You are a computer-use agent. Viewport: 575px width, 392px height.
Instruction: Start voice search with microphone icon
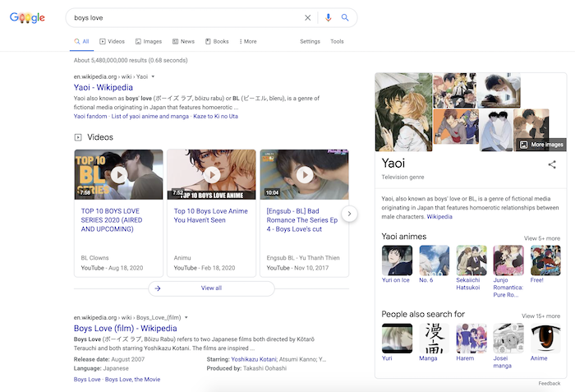pos(329,17)
